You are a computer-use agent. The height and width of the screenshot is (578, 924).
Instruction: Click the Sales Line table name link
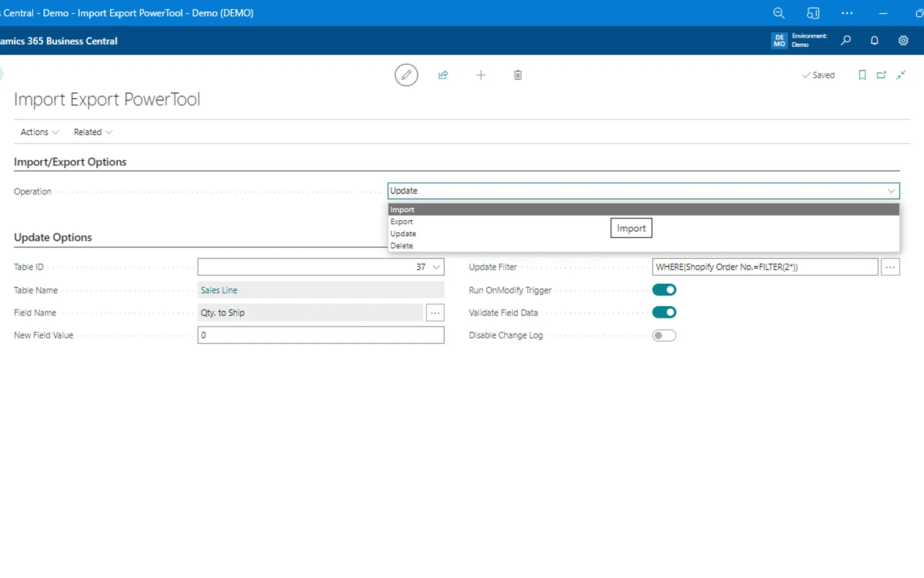pos(219,290)
